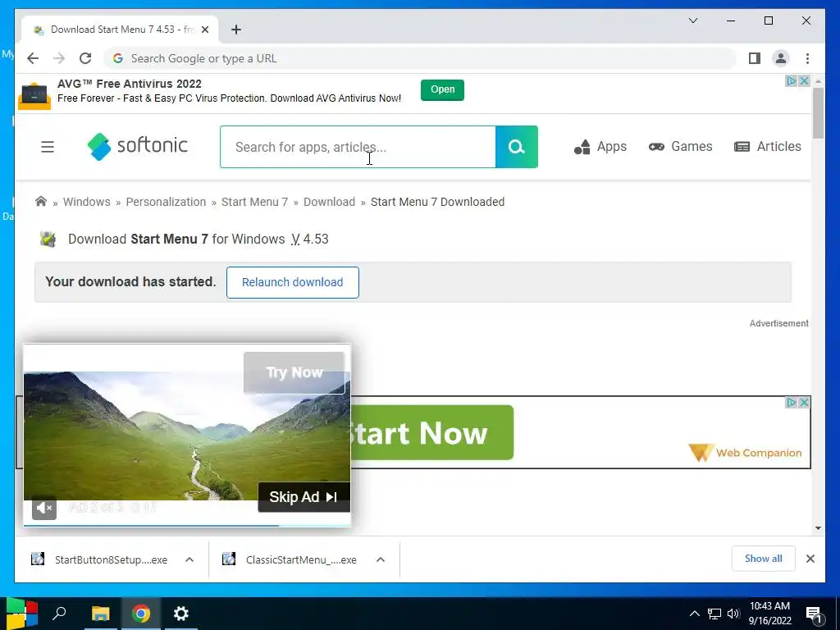
Task: Close the AVG top banner ad
Action: click(x=804, y=81)
